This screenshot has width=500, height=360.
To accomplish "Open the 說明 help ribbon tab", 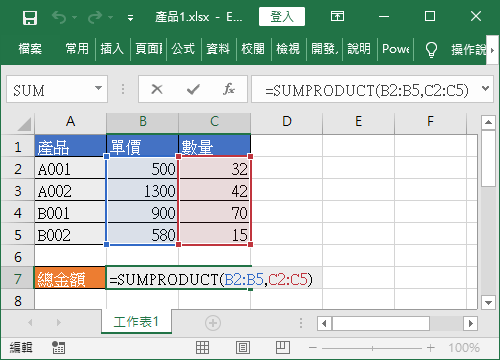I will 359,49.
